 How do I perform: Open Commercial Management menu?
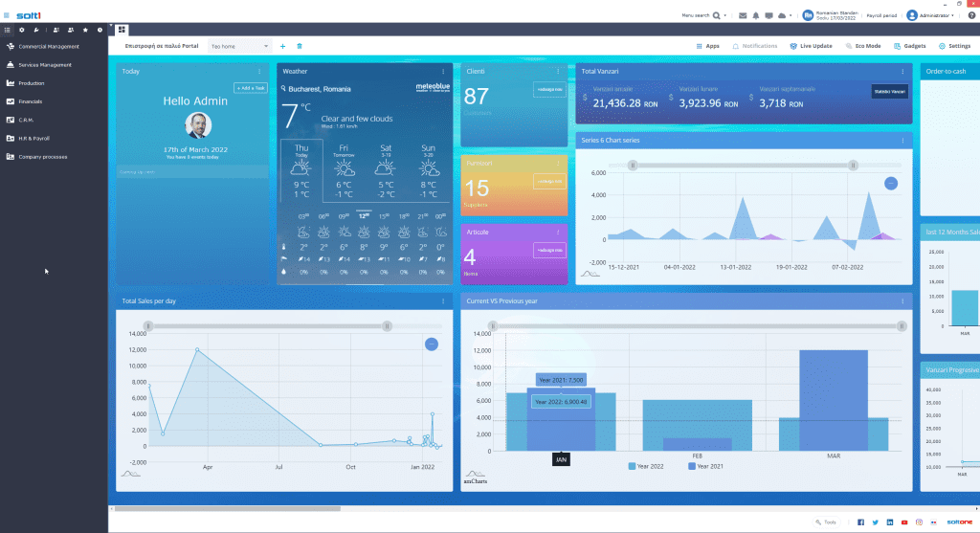48,46
